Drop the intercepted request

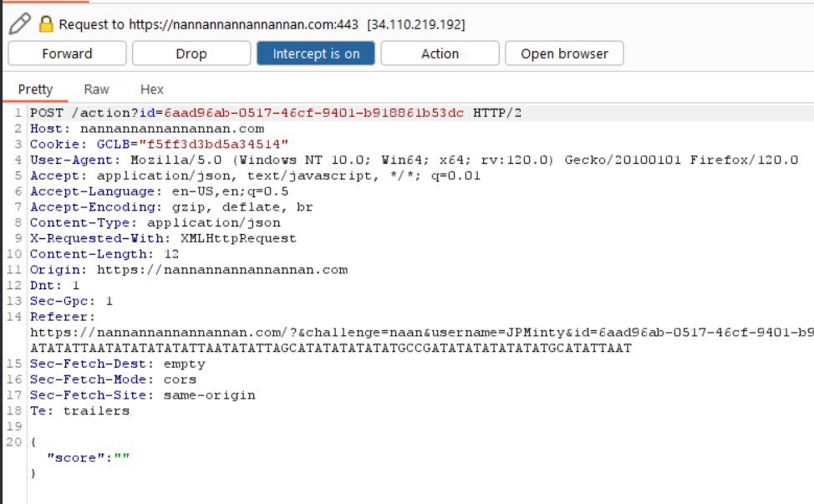191,53
